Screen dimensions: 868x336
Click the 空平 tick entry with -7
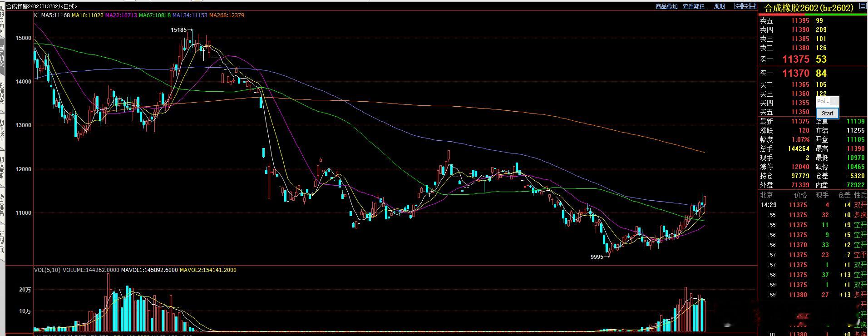[x=860, y=255]
